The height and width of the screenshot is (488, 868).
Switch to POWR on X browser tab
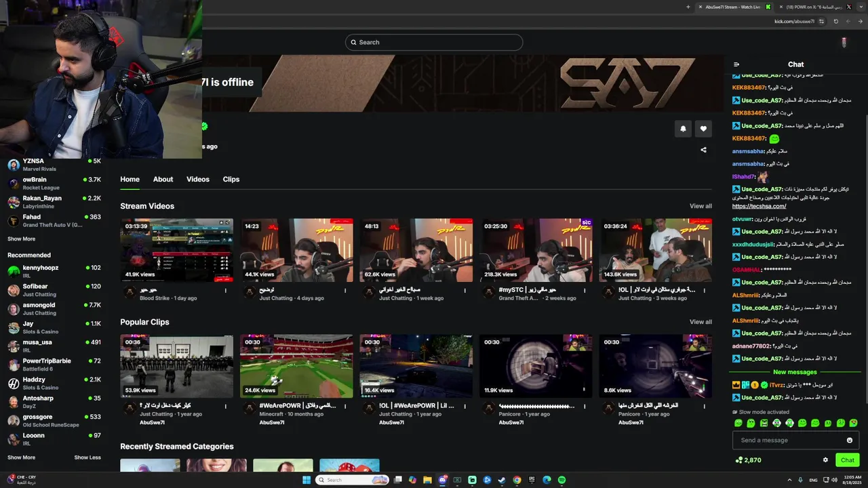[x=814, y=7]
